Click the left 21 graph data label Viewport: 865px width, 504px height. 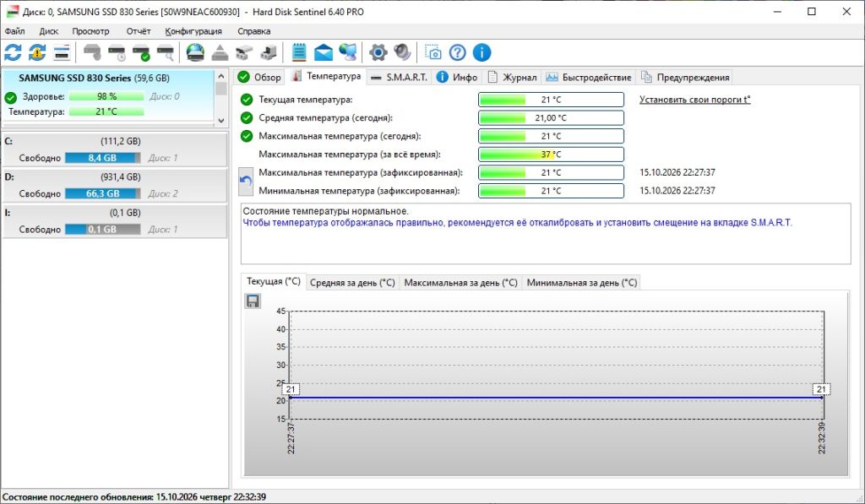(x=291, y=389)
